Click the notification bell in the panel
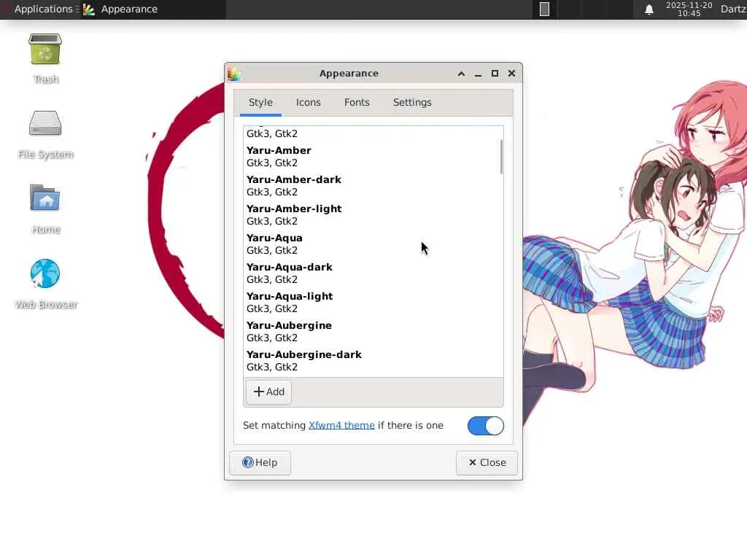The image size is (747, 560). click(x=649, y=9)
